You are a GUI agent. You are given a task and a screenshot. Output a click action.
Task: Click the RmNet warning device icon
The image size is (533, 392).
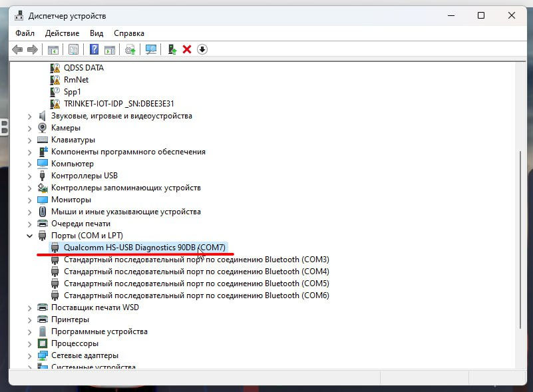click(55, 80)
